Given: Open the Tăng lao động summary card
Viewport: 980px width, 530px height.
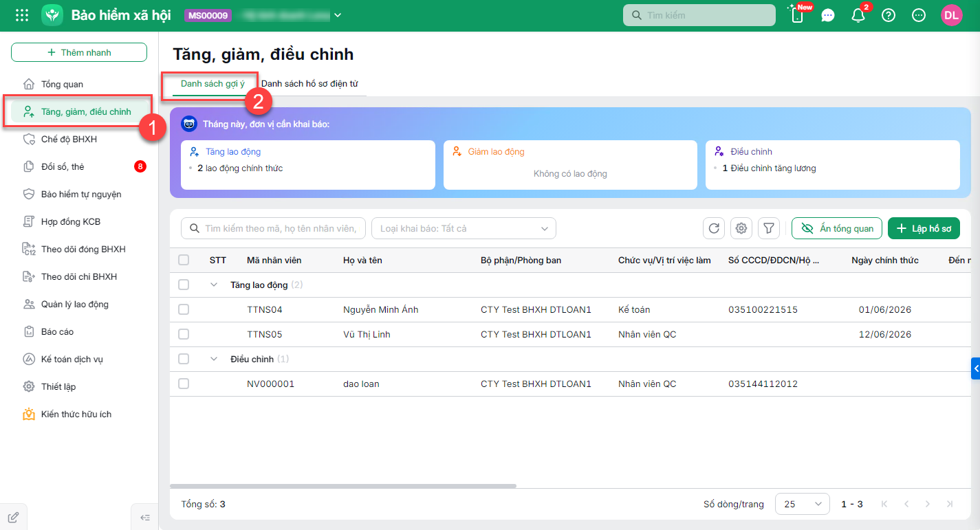Looking at the screenshot, I should pos(308,165).
